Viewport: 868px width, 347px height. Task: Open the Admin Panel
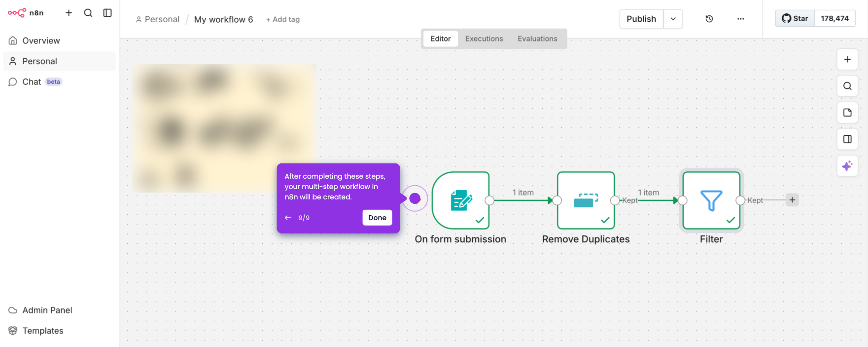[60, 310]
